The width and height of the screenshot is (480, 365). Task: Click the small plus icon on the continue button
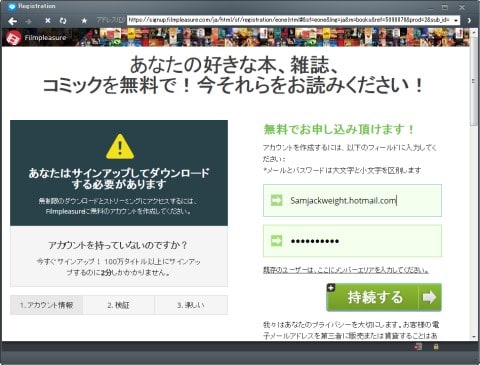331,287
